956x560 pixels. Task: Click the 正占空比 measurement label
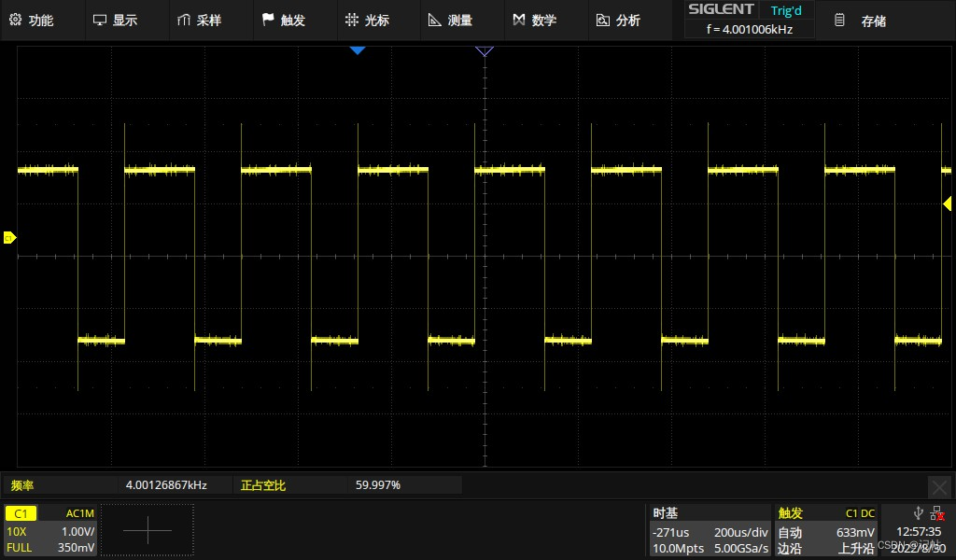click(x=262, y=485)
